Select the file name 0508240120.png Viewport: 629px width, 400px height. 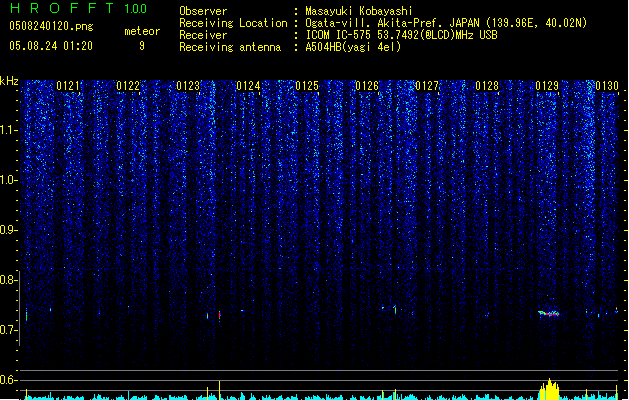[51, 26]
